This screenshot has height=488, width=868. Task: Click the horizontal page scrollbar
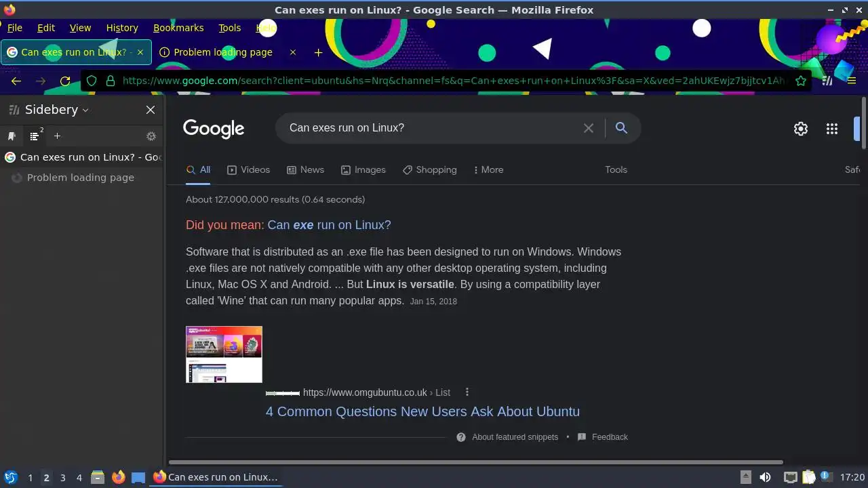[477, 463]
